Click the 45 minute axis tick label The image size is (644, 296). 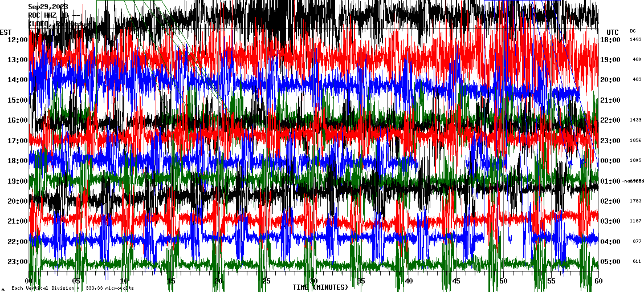(x=456, y=281)
